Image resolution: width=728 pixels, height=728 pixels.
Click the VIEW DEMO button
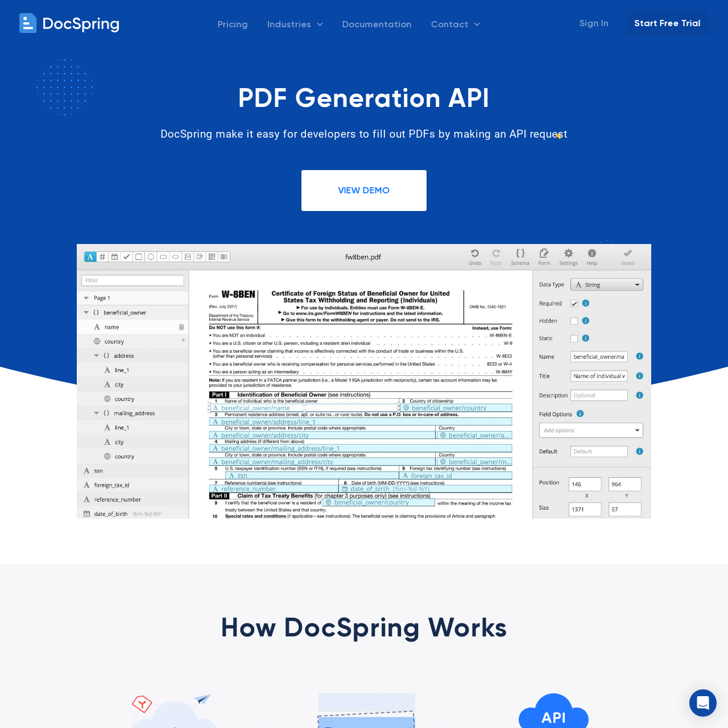pos(364,191)
